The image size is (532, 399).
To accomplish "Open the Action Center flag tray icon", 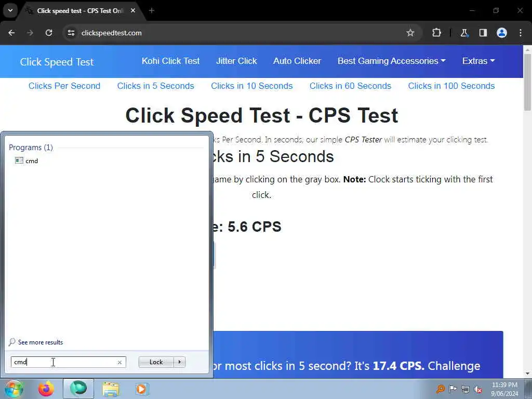I will pyautogui.click(x=453, y=389).
